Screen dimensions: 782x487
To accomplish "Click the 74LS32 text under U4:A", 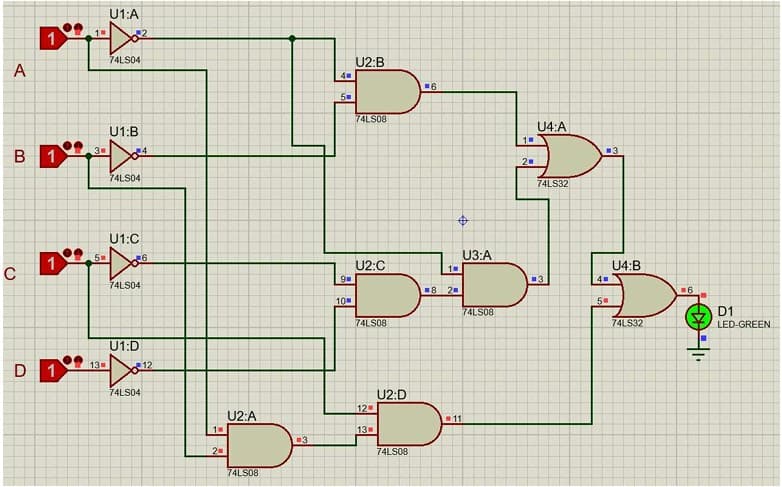I will tap(553, 184).
